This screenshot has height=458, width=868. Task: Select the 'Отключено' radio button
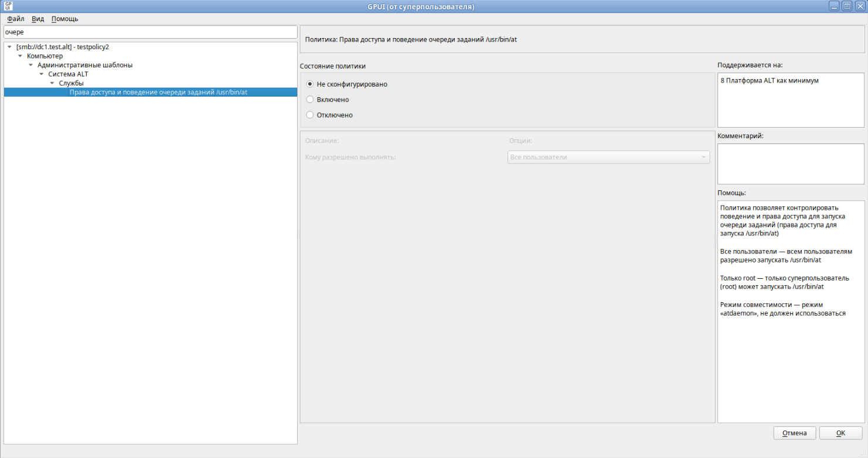(310, 115)
